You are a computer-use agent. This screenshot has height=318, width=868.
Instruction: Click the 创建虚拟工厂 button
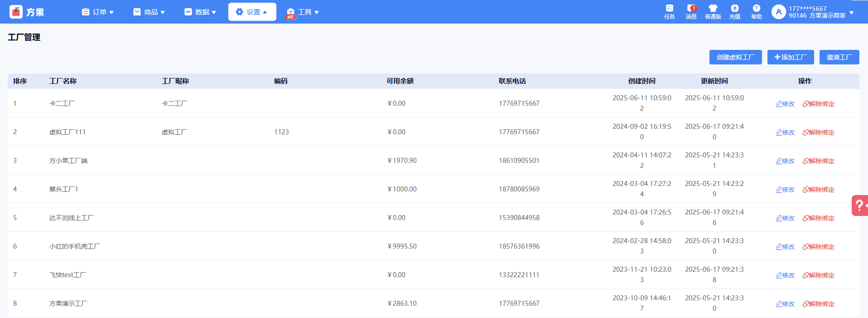735,57
